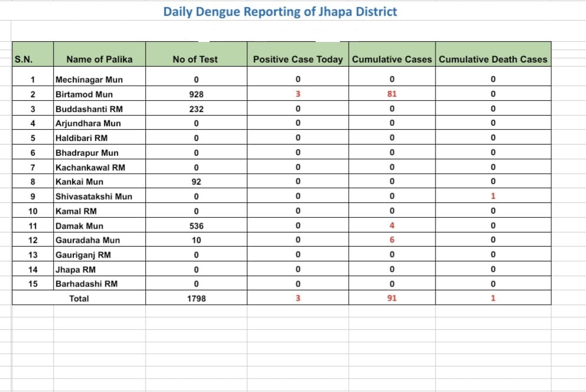Select Mechinagar Mun's Positive Case Today value '0'
This screenshot has width=586, height=392.
click(x=298, y=79)
